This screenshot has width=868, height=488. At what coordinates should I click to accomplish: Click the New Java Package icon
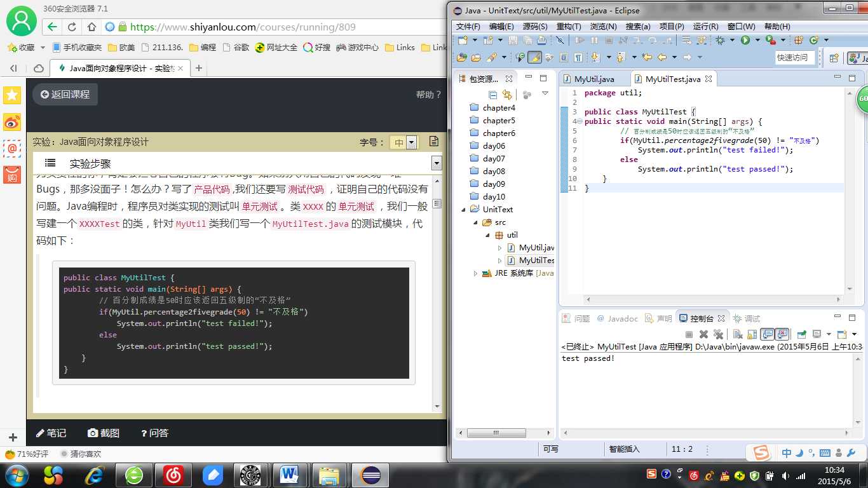799,40
